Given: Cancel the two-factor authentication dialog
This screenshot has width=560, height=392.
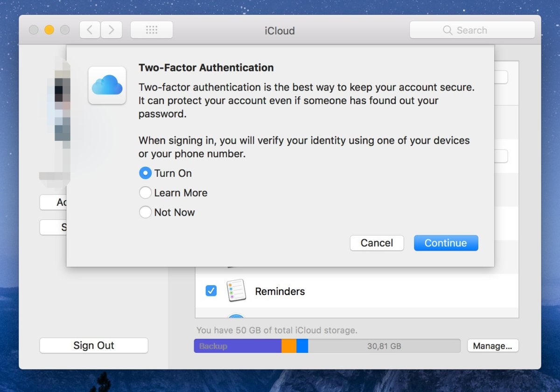Looking at the screenshot, I should tap(377, 243).
